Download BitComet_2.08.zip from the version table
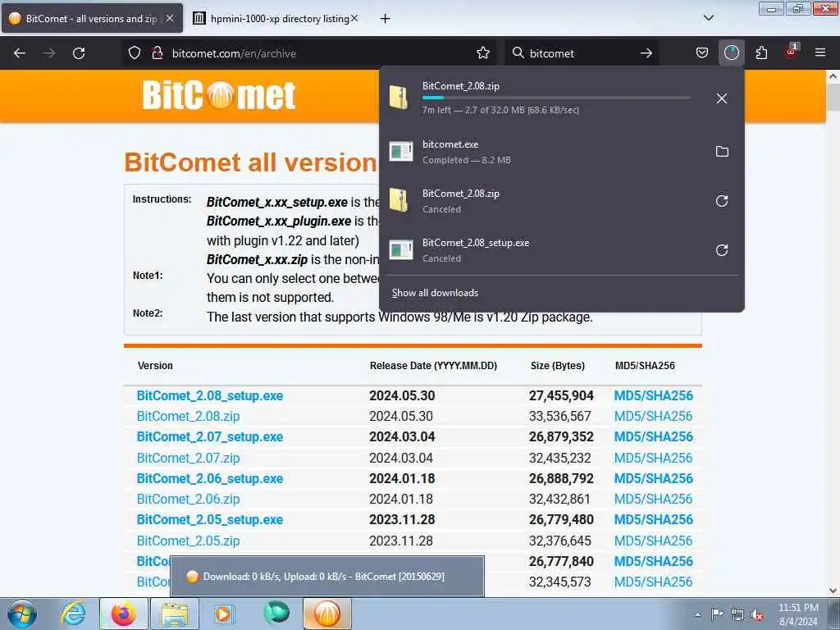840x630 pixels. tap(188, 416)
